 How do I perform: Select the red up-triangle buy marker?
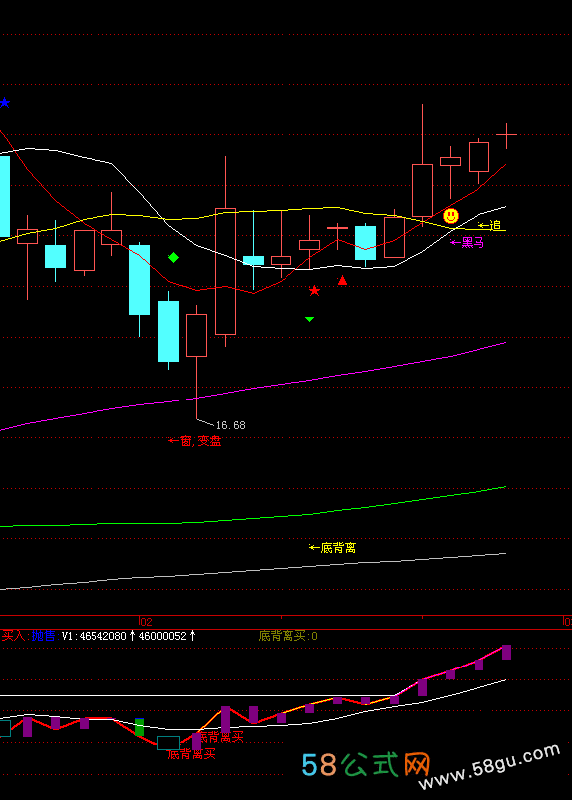[342, 280]
